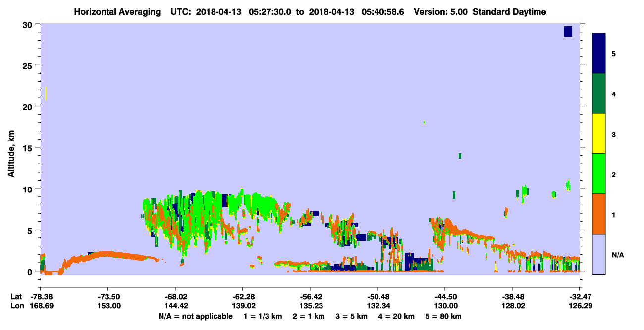Click the '1 = 1/3 km' legend text

263,316
